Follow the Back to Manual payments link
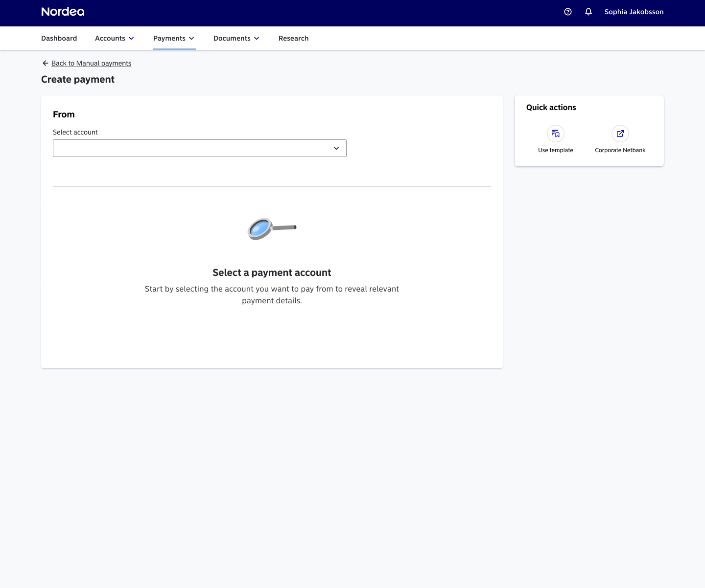Screen dimensions: 705x588 click(x=92, y=63)
